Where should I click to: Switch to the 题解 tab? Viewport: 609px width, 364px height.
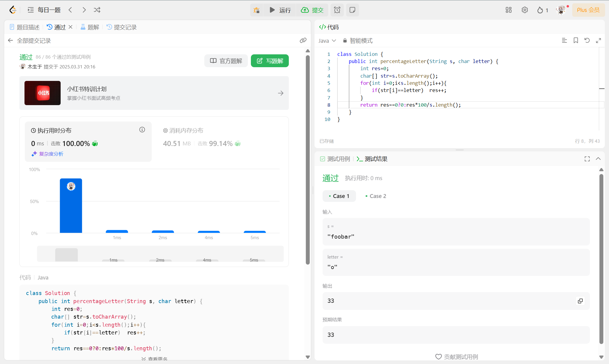click(x=90, y=27)
